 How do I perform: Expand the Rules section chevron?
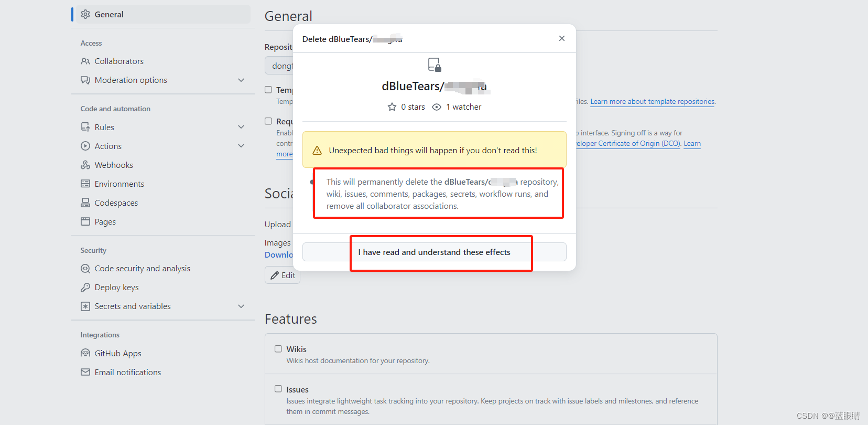[x=241, y=127]
